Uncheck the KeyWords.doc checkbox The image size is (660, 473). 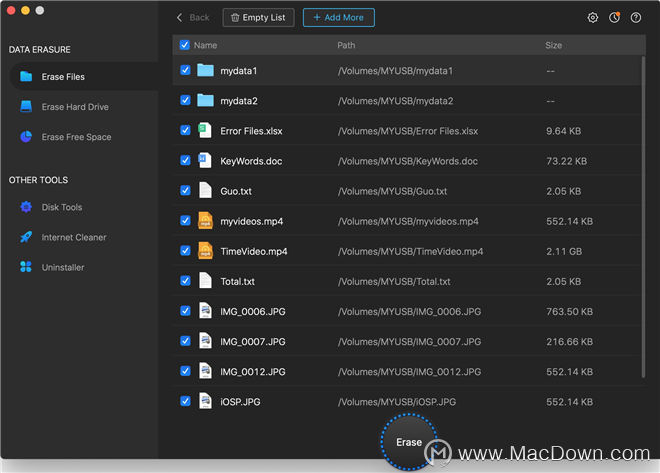pos(185,160)
